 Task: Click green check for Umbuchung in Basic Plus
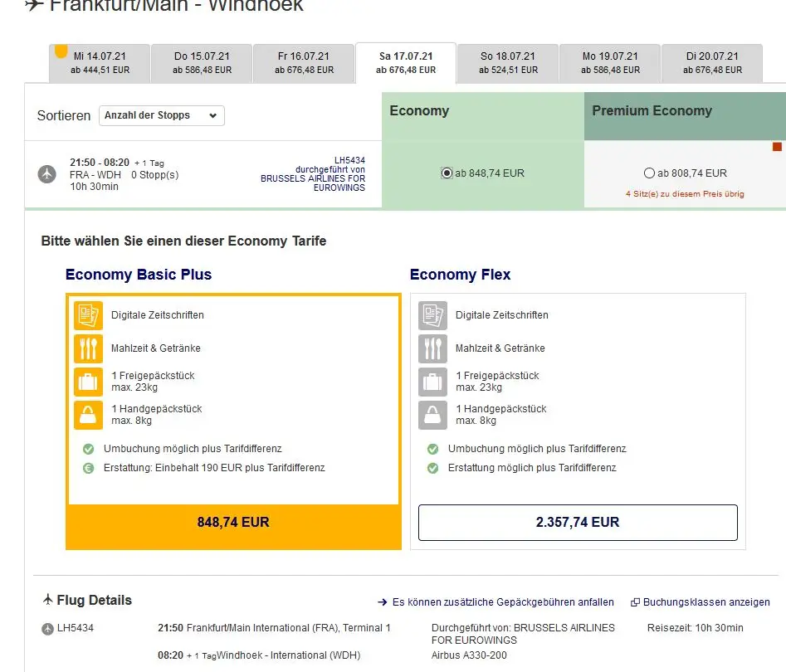pos(88,449)
